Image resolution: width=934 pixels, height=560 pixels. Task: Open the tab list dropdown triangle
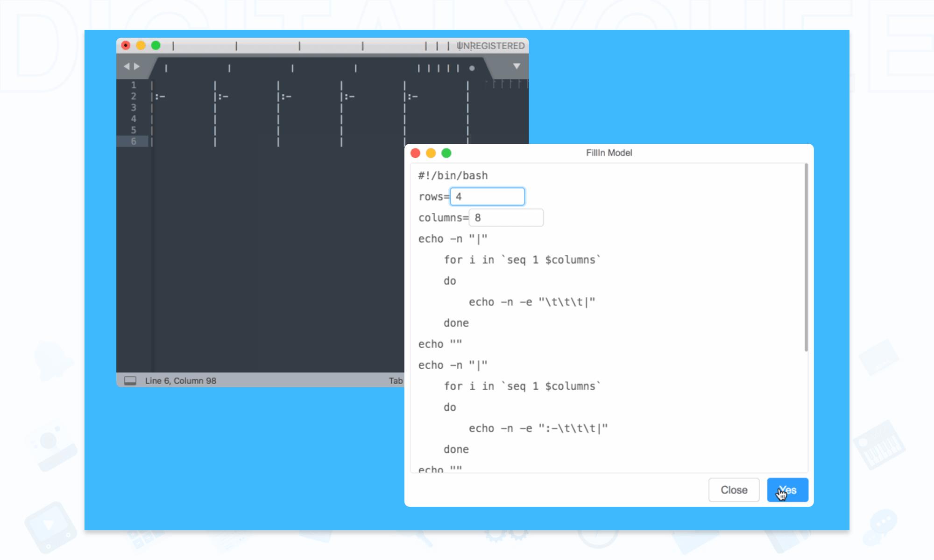[x=517, y=66]
